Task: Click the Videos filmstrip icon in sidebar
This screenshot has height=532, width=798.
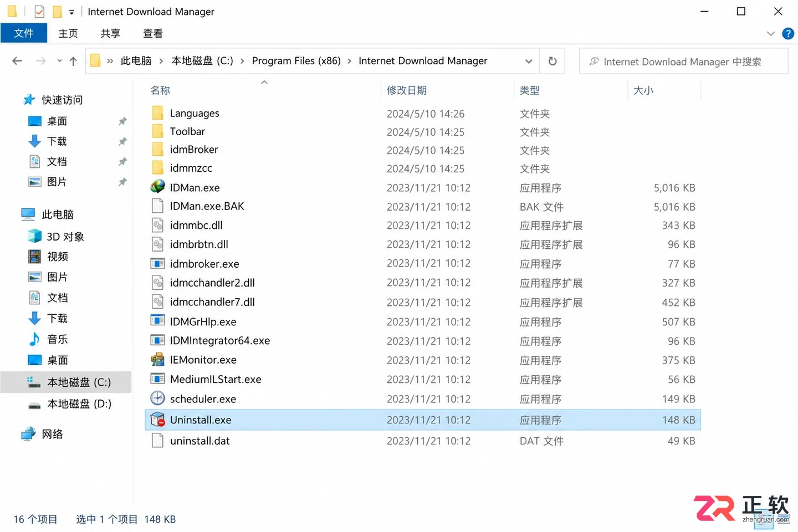Action: 34,257
